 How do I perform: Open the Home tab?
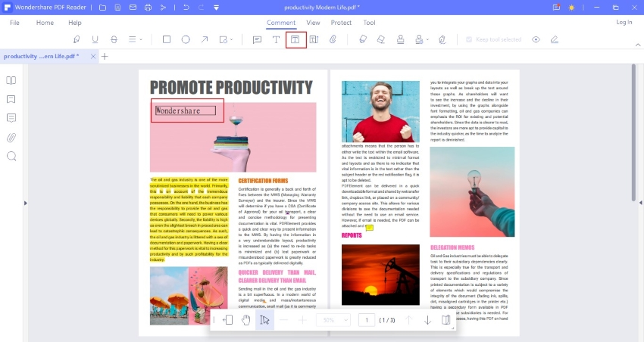[45, 23]
